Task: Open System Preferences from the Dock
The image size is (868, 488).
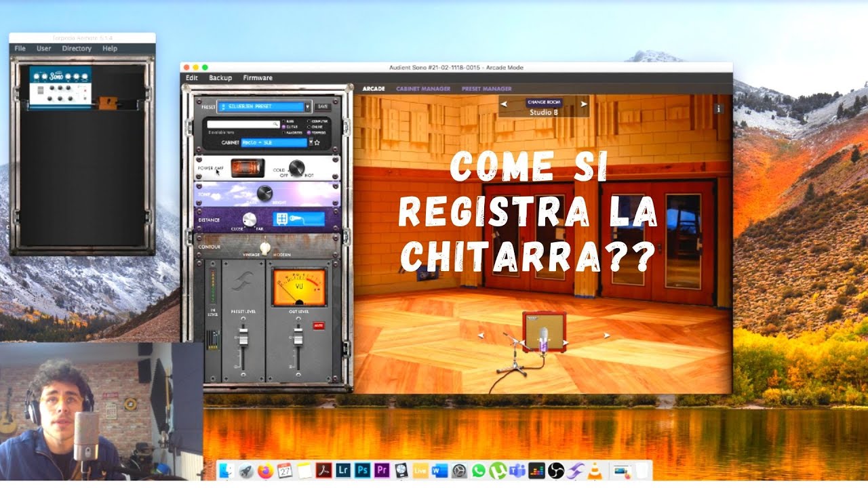Action: [459, 470]
